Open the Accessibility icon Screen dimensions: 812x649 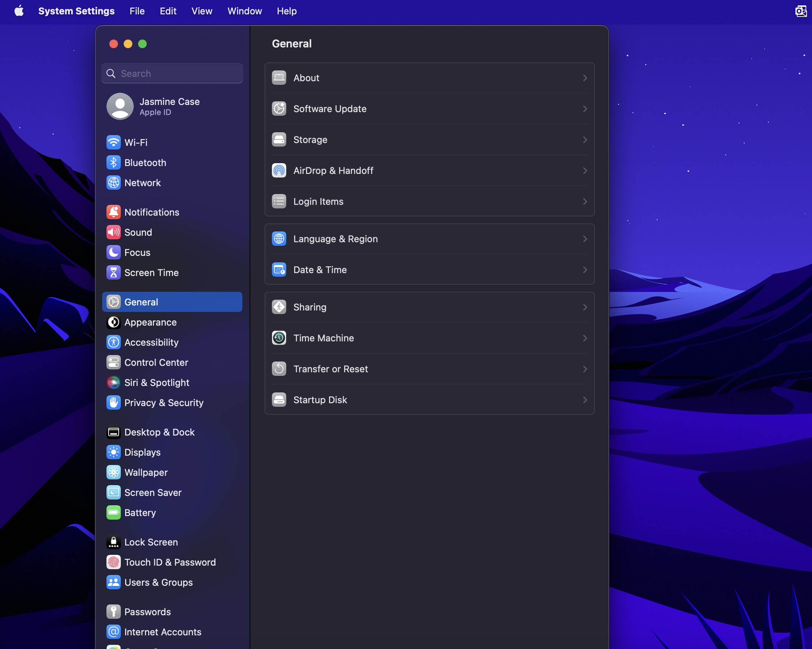click(113, 342)
